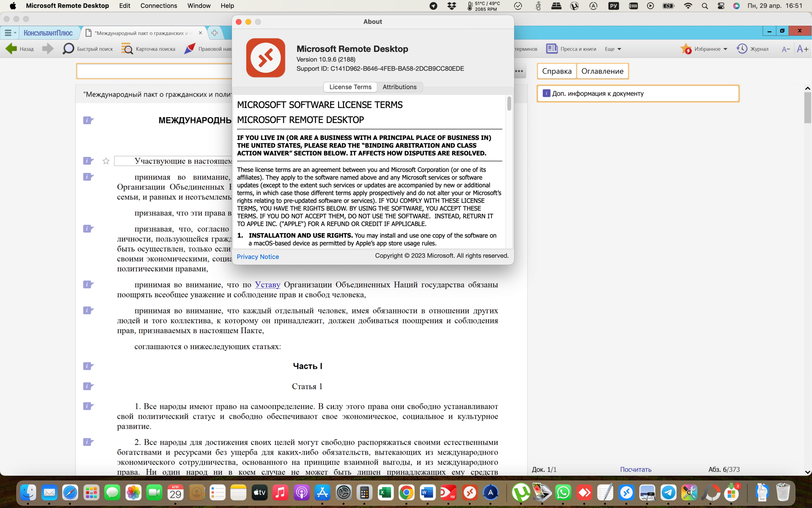This screenshot has width=812, height=508.
Task: Open uTorrent from the Dock
Action: pyautogui.click(x=521, y=493)
